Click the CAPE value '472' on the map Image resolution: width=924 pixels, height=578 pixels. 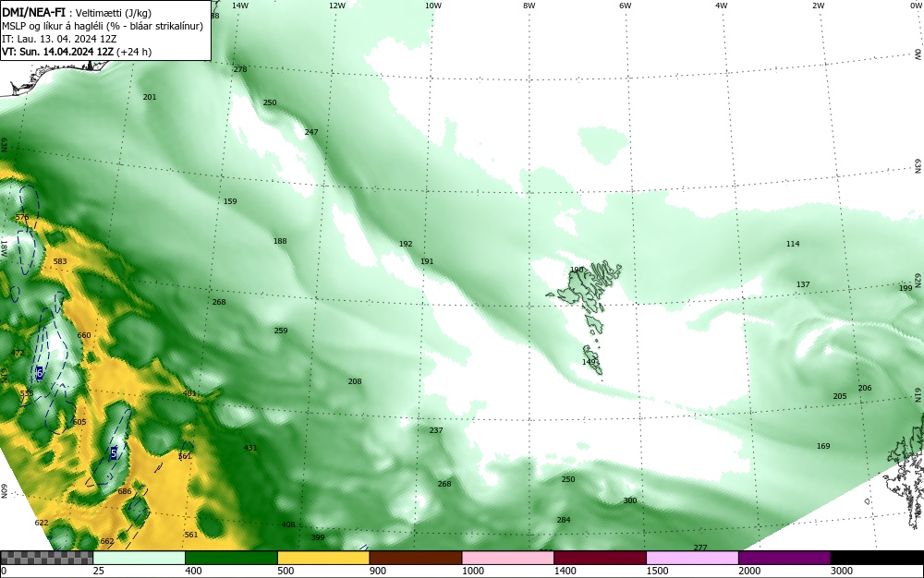(x=18, y=353)
